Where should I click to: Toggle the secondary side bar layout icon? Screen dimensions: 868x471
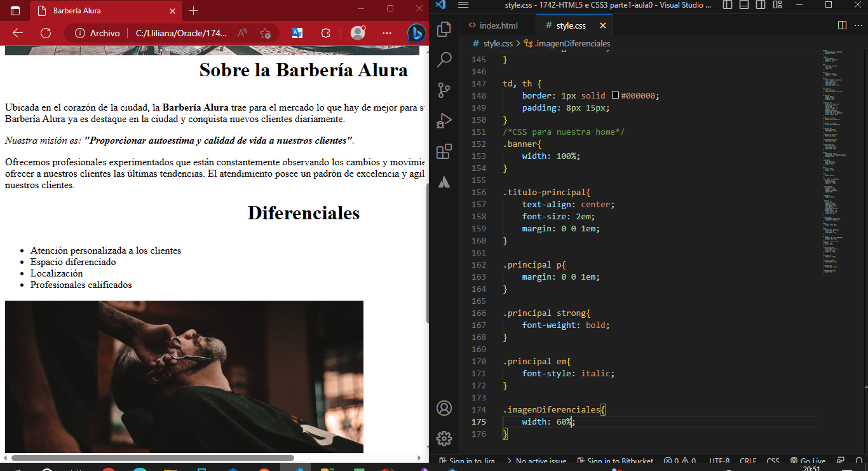(762, 5)
